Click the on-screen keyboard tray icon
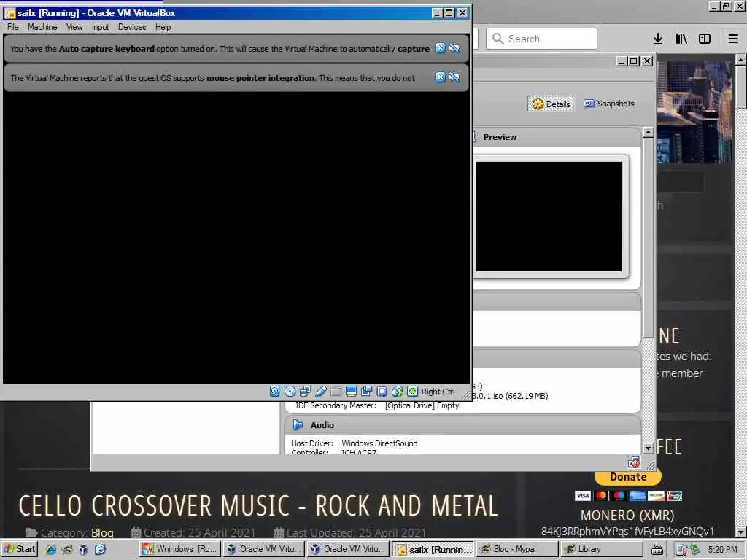The image size is (747, 560). point(657,550)
